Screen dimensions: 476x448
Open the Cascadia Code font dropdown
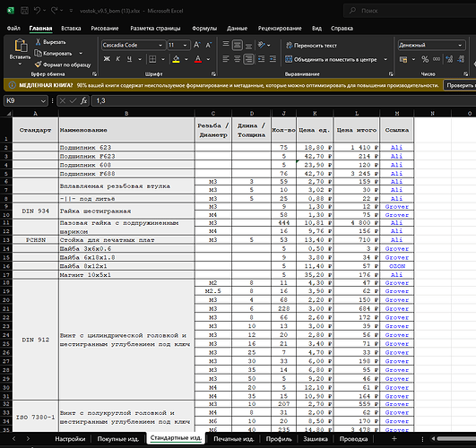[160, 45]
